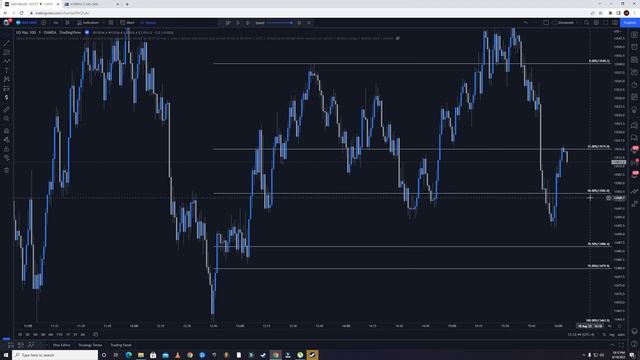
Task: Select the YTD date range
Action: point(60,335)
